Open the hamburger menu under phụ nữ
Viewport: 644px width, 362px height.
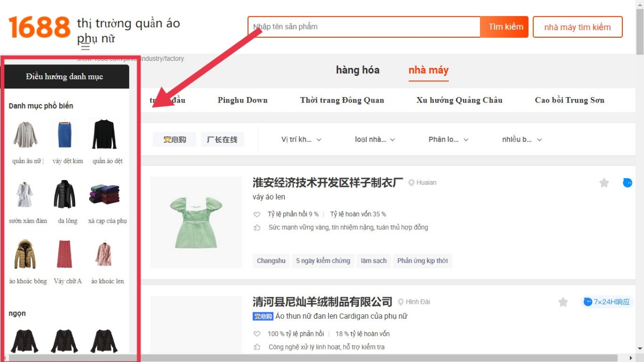pyautogui.click(x=86, y=47)
